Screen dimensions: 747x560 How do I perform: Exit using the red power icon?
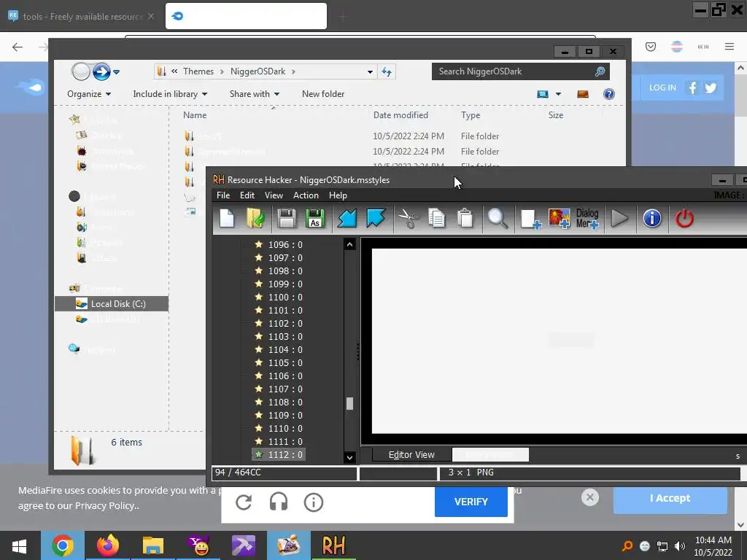pos(684,219)
